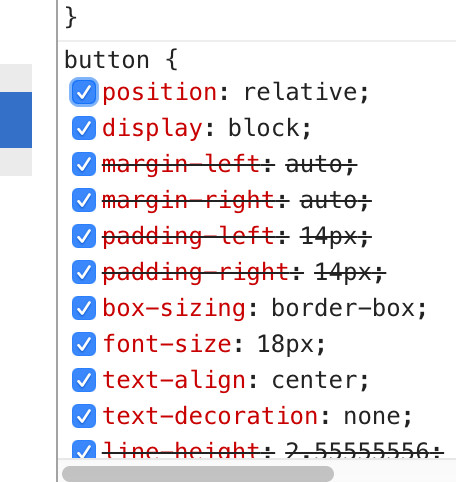The width and height of the screenshot is (456, 482).
Task: Click the horizontal scrollbar thumb
Action: [198, 474]
